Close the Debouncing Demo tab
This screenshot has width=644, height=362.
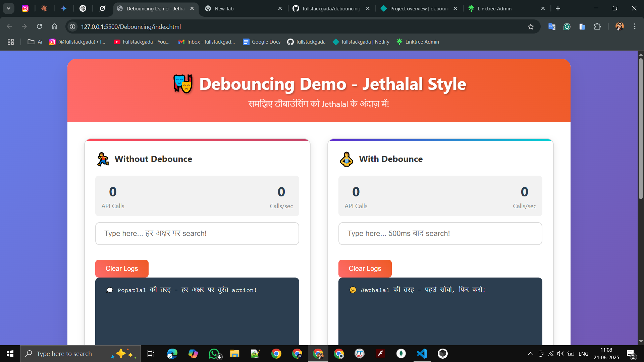[192, 8]
